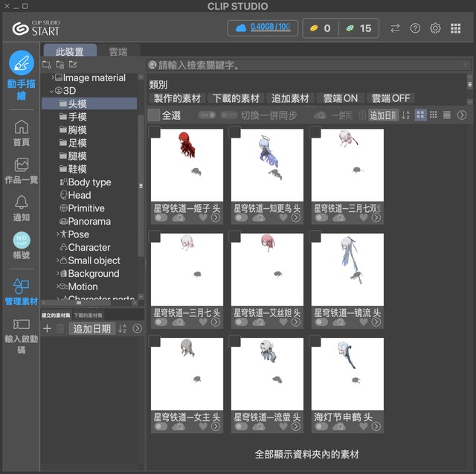Tick checkbox on 星穹铁道—艾丝妲 头 thumbnail
The image size is (476, 474).
coord(235,237)
